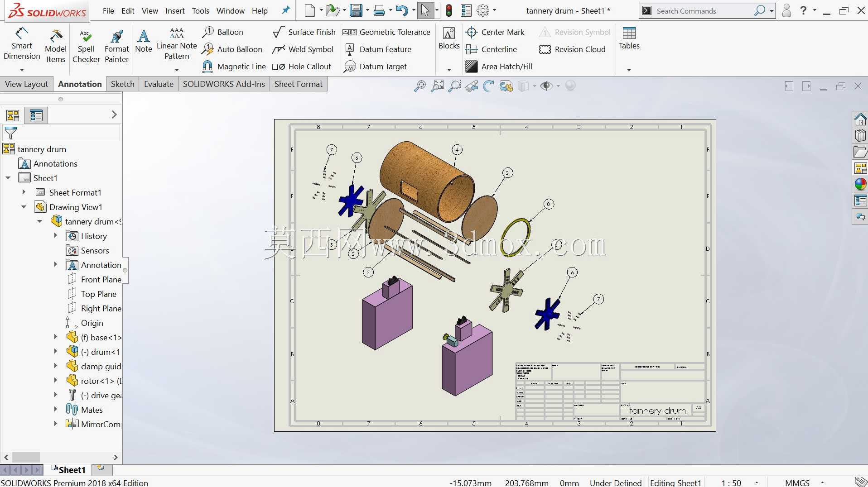Image resolution: width=868 pixels, height=487 pixels.
Task: Click the Geometric Tolerance tool
Action: click(386, 32)
